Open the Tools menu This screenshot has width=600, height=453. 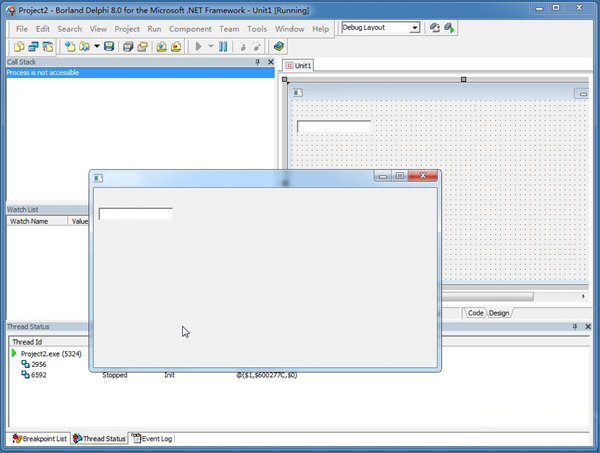point(257,29)
